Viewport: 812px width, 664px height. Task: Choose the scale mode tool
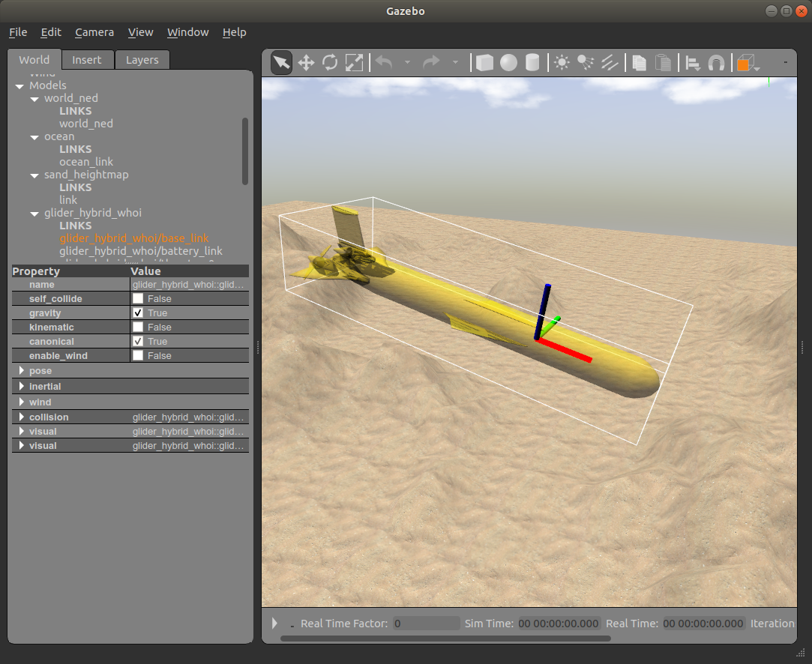[354, 63]
